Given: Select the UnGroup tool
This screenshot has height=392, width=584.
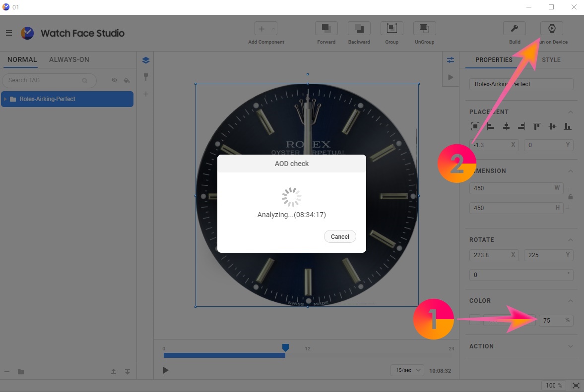Looking at the screenshot, I should (x=425, y=28).
